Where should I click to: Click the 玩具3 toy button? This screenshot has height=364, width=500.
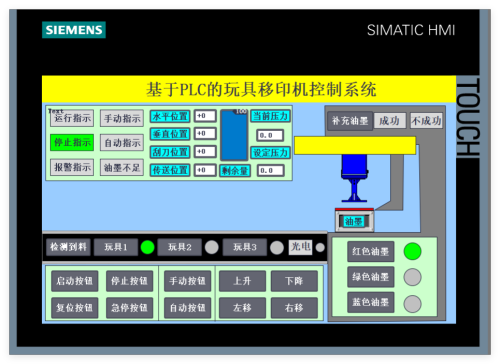coord(245,247)
